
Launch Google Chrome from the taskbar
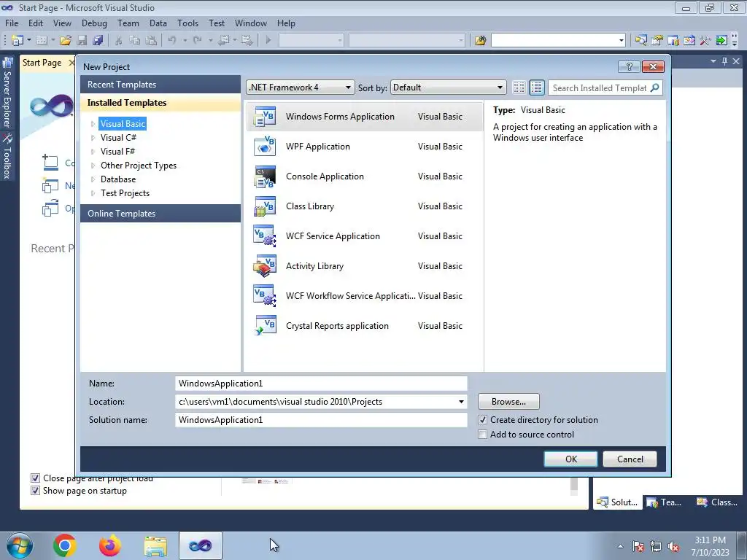click(65, 545)
